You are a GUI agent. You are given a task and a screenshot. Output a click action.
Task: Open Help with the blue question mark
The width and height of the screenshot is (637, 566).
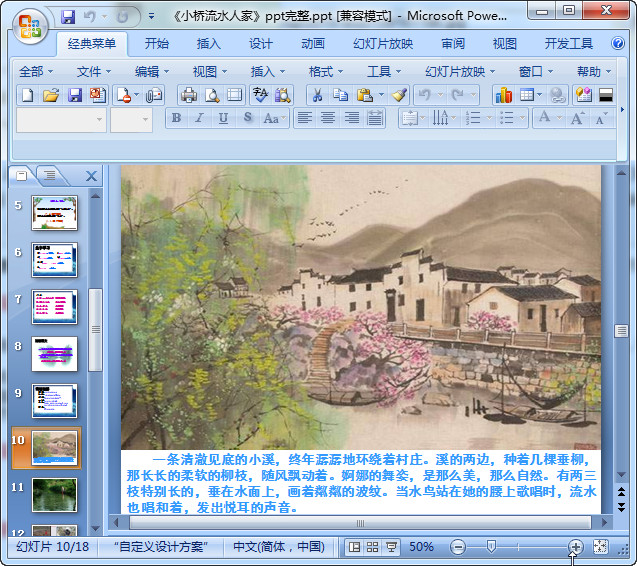tap(618, 43)
